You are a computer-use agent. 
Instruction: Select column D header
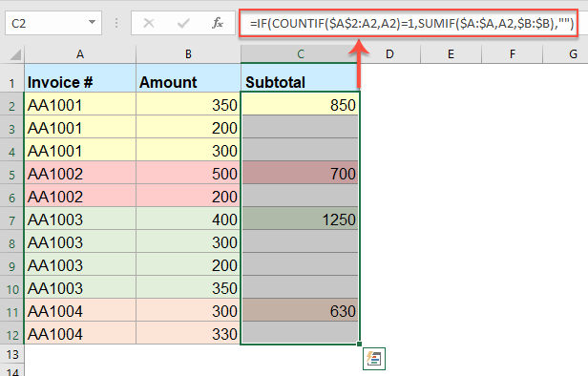pyautogui.click(x=389, y=54)
